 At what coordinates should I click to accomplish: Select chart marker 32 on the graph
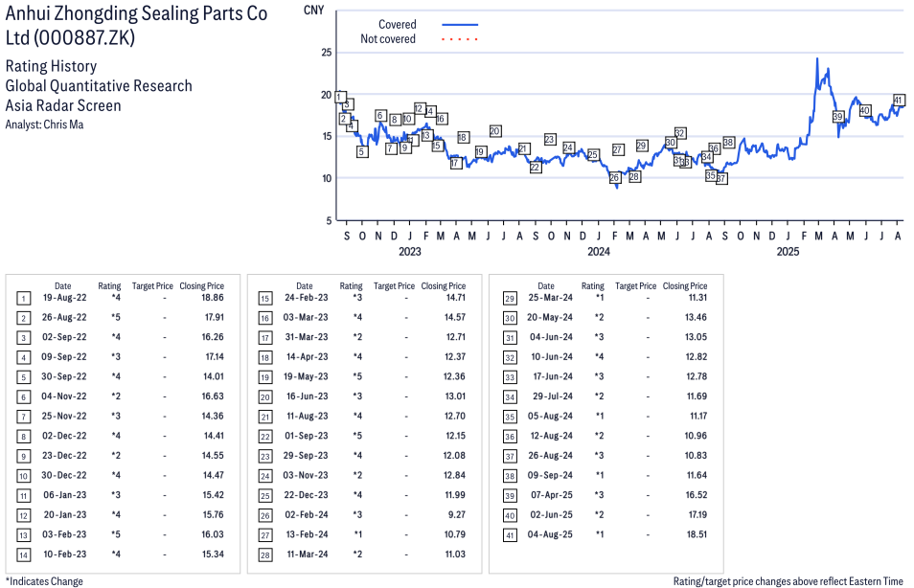pos(679,133)
